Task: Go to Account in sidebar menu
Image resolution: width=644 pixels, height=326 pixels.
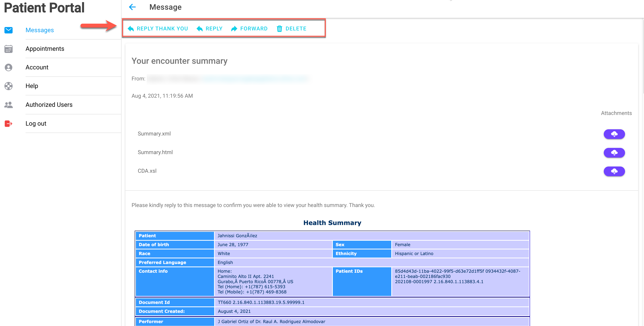Action: [37, 67]
